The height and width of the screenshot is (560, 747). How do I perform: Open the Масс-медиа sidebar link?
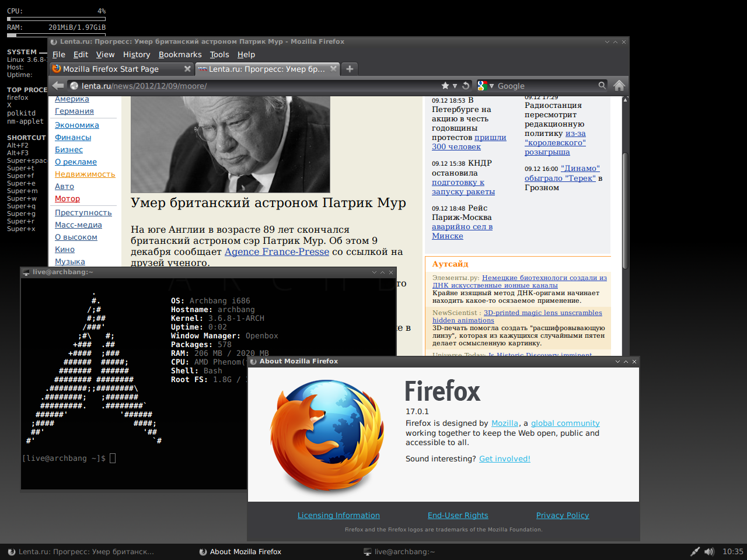[78, 225]
